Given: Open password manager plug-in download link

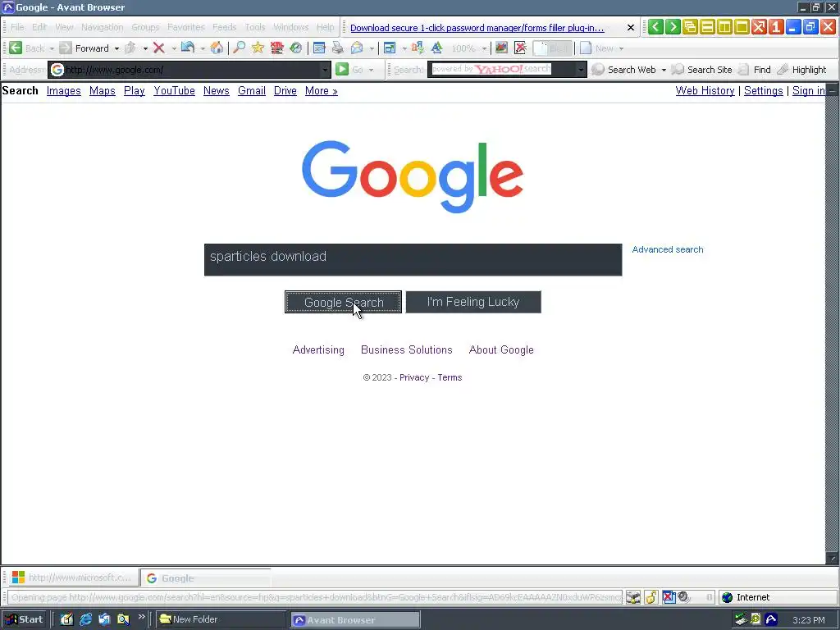Looking at the screenshot, I should pos(477,28).
